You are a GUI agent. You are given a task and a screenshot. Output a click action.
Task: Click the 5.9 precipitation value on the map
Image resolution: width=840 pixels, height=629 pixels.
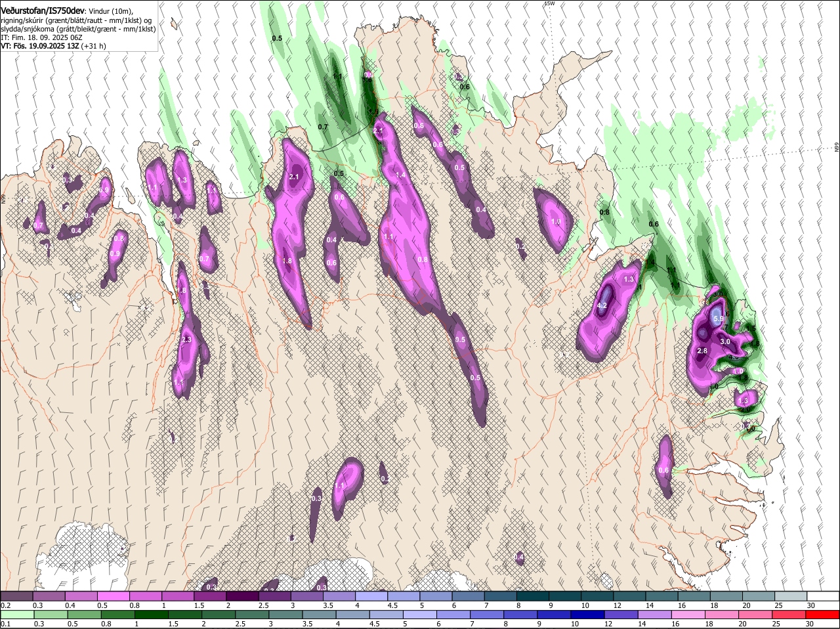pyautogui.click(x=718, y=318)
